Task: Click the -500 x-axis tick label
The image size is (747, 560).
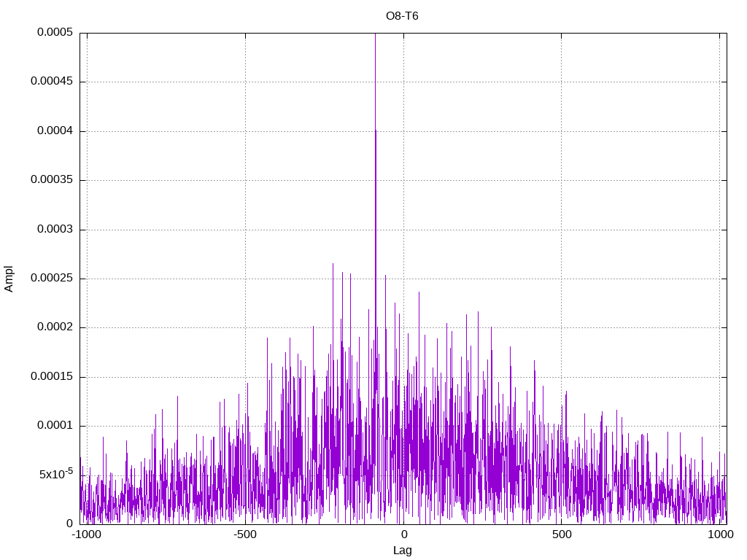Action: [245, 534]
